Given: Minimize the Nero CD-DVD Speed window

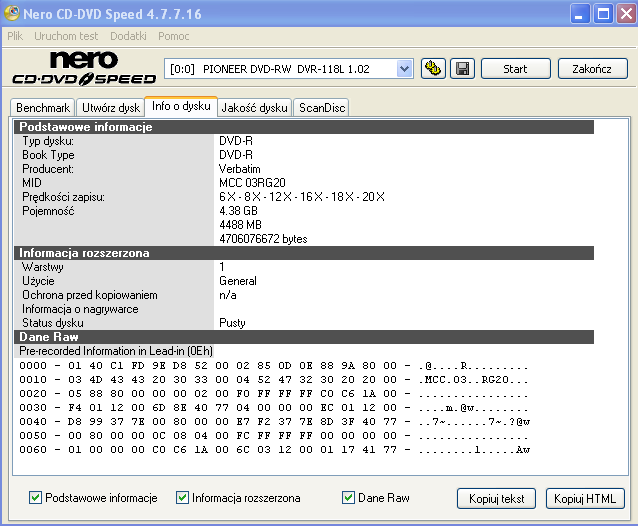Looking at the screenshot, I should click(x=579, y=14).
